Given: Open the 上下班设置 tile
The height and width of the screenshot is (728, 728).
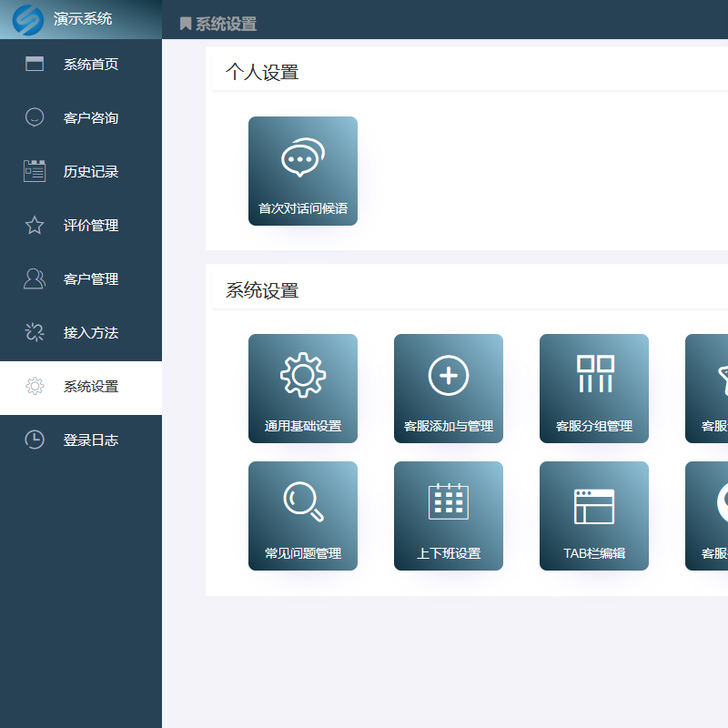Looking at the screenshot, I should [449, 516].
